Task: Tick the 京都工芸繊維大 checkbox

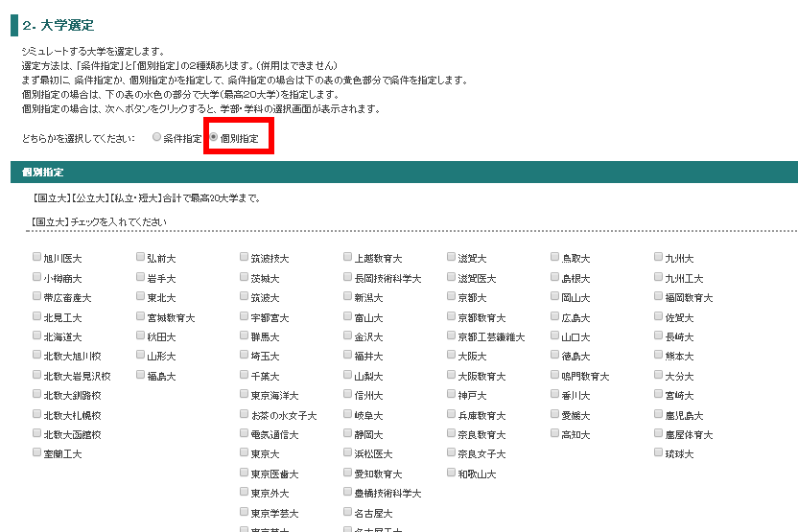Action: 452,335
